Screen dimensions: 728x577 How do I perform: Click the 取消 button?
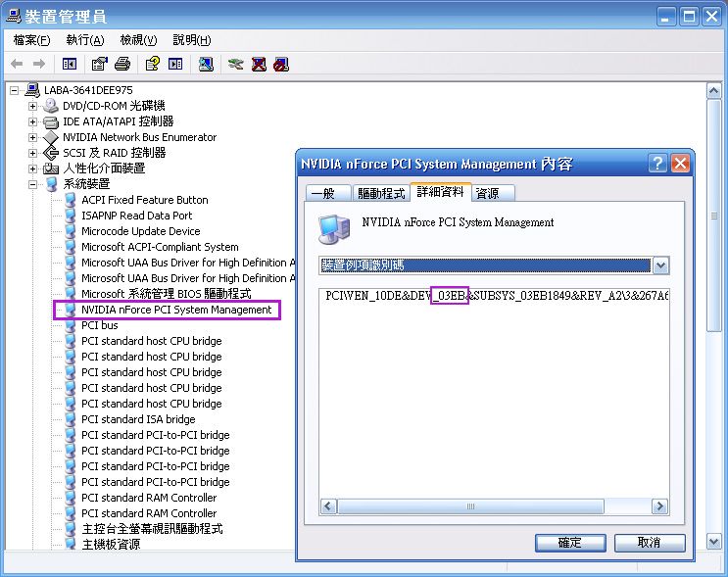point(650,543)
